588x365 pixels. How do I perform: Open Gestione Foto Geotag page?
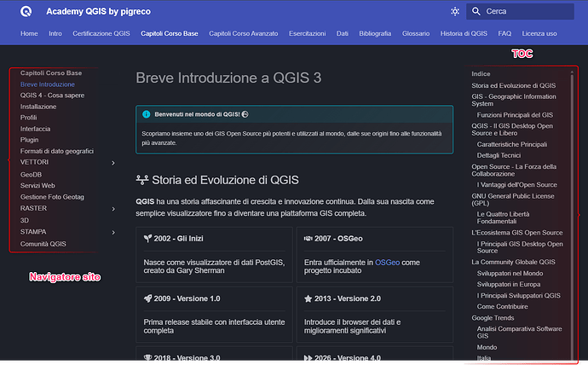click(x=52, y=197)
